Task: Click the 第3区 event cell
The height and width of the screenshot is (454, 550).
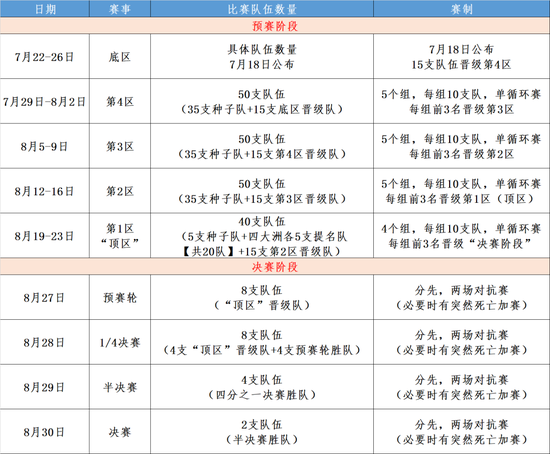Action: [120, 146]
